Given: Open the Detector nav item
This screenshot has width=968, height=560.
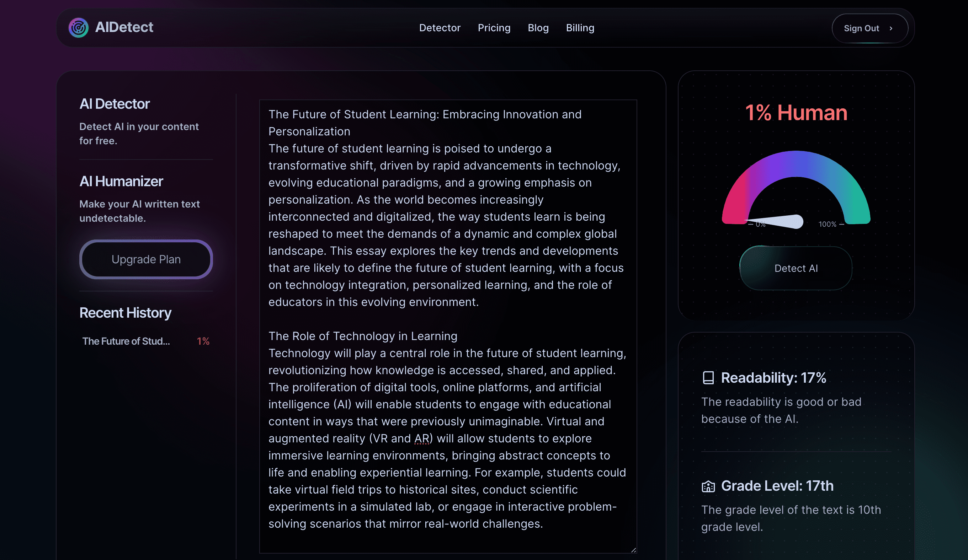Looking at the screenshot, I should 440,28.
